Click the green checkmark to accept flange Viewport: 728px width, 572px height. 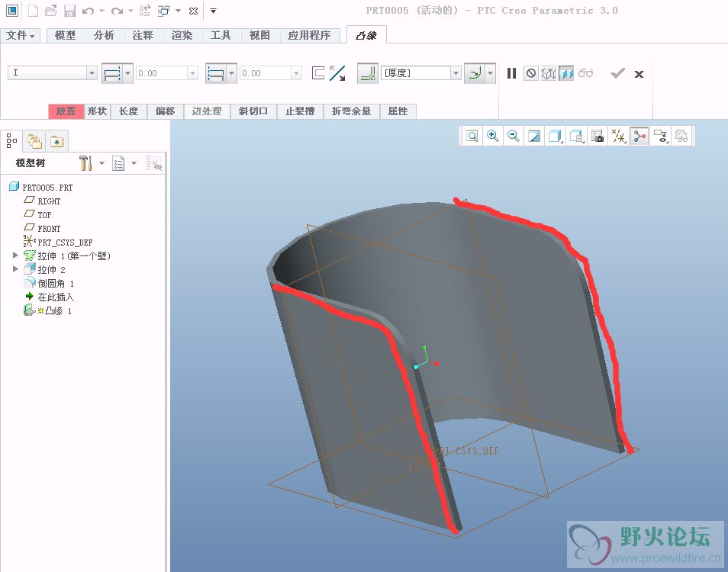coord(617,73)
